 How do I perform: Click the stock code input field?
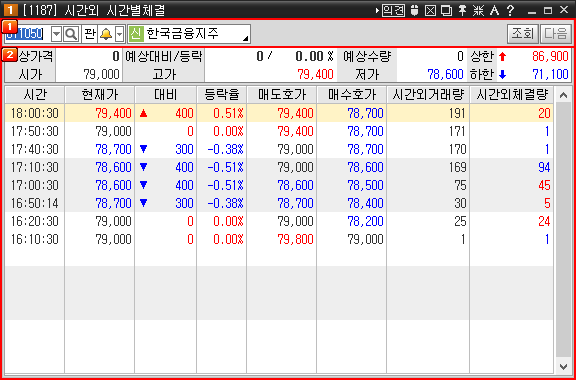27,34
